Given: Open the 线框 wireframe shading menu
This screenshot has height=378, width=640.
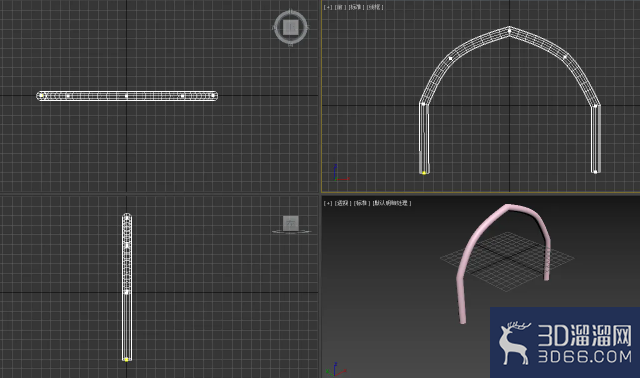Looking at the screenshot, I should (375, 7).
